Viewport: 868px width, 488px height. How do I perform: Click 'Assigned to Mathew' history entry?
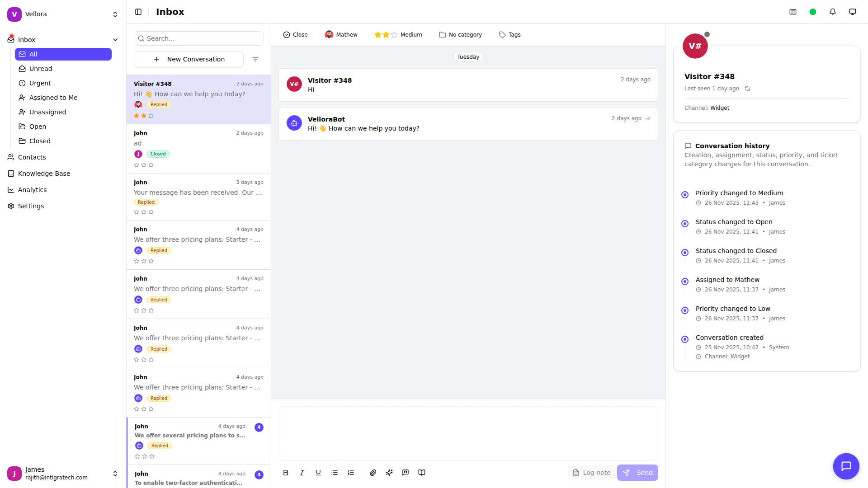click(727, 280)
